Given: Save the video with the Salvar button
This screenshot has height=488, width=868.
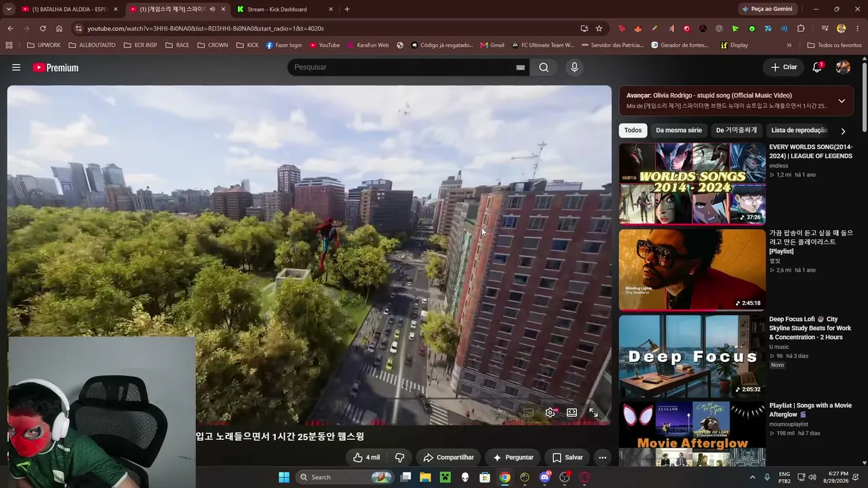Looking at the screenshot, I should [x=568, y=457].
